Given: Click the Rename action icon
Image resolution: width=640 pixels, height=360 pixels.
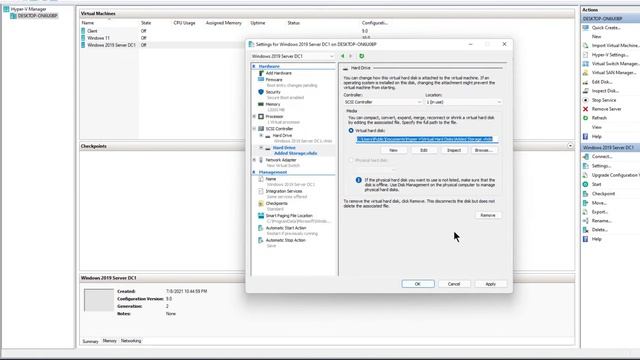Looking at the screenshot, I should point(586,221).
